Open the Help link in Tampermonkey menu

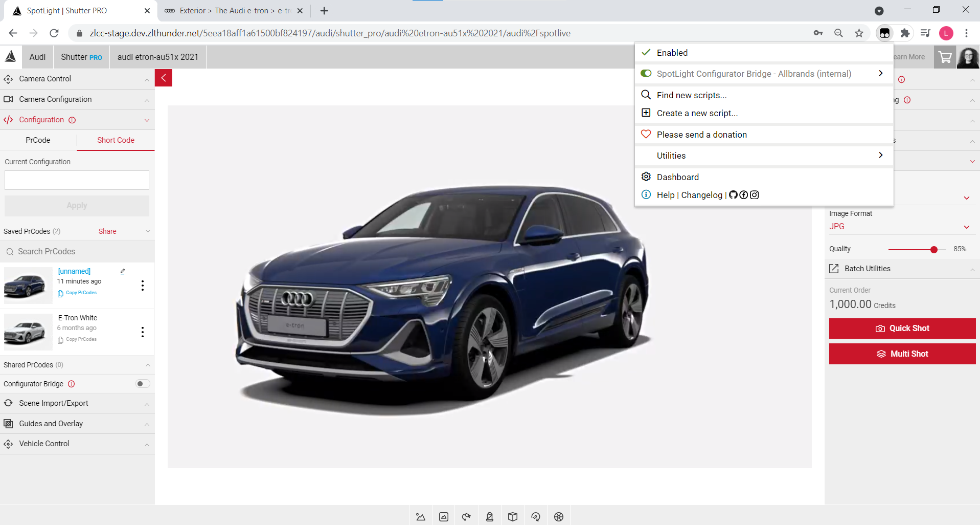666,195
